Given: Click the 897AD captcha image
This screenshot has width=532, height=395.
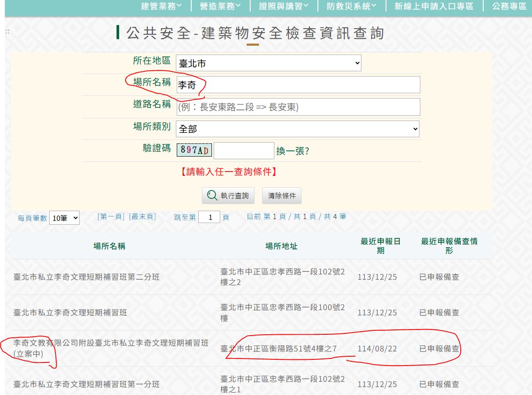Looking at the screenshot, I should pyautogui.click(x=194, y=150).
